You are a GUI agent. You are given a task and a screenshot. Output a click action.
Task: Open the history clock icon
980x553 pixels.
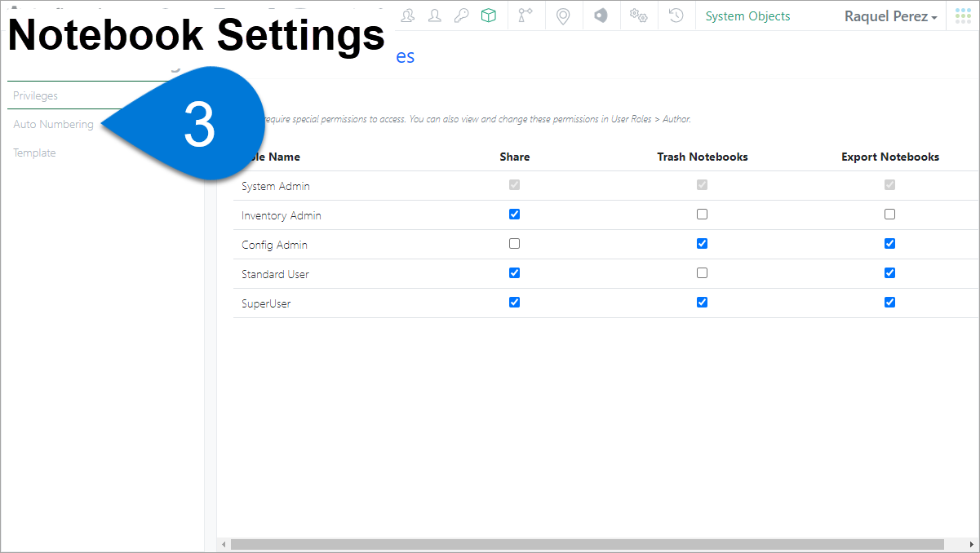point(676,15)
